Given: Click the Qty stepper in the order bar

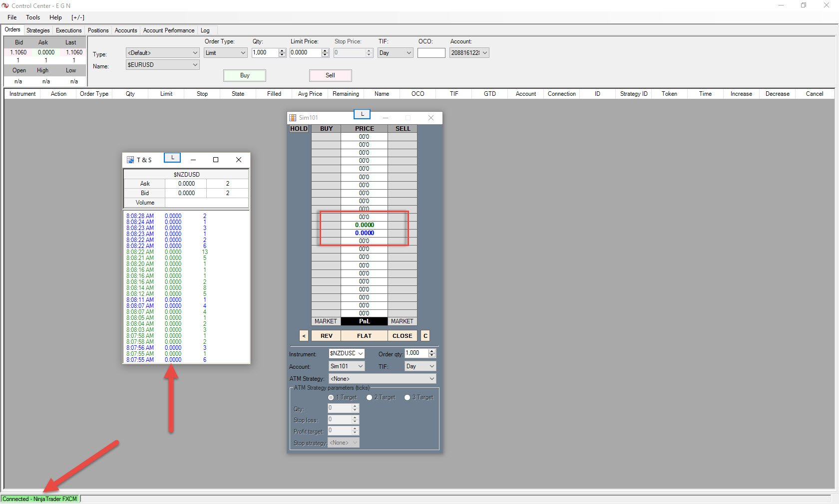Looking at the screenshot, I should click(x=282, y=53).
